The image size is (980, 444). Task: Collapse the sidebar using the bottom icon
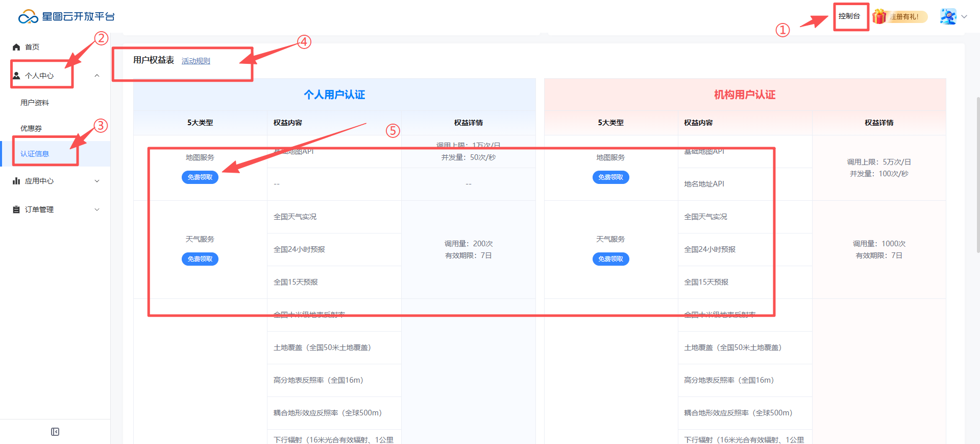pyautogui.click(x=55, y=432)
